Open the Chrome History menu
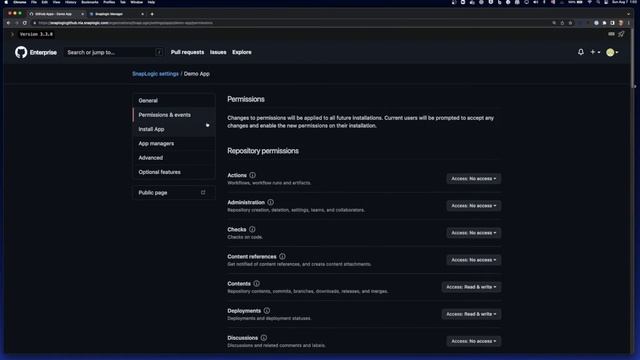 pyautogui.click(x=71, y=2)
